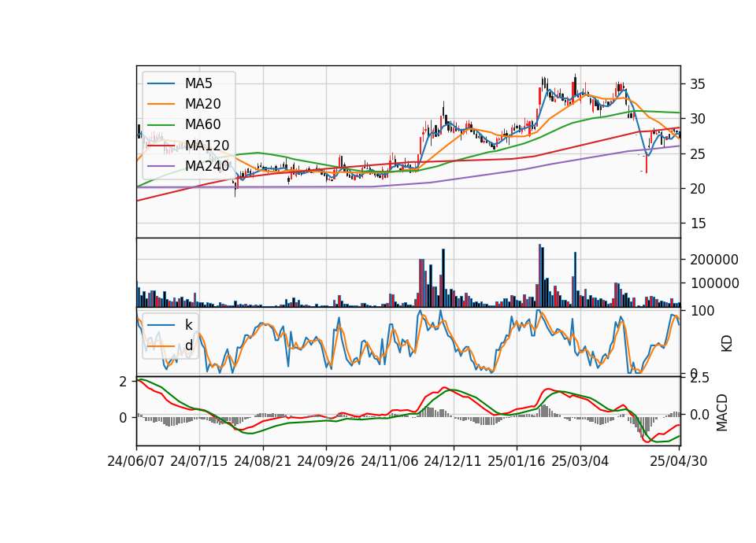Click the MACD left axis value 2
756x543 pixels.
tap(123, 382)
